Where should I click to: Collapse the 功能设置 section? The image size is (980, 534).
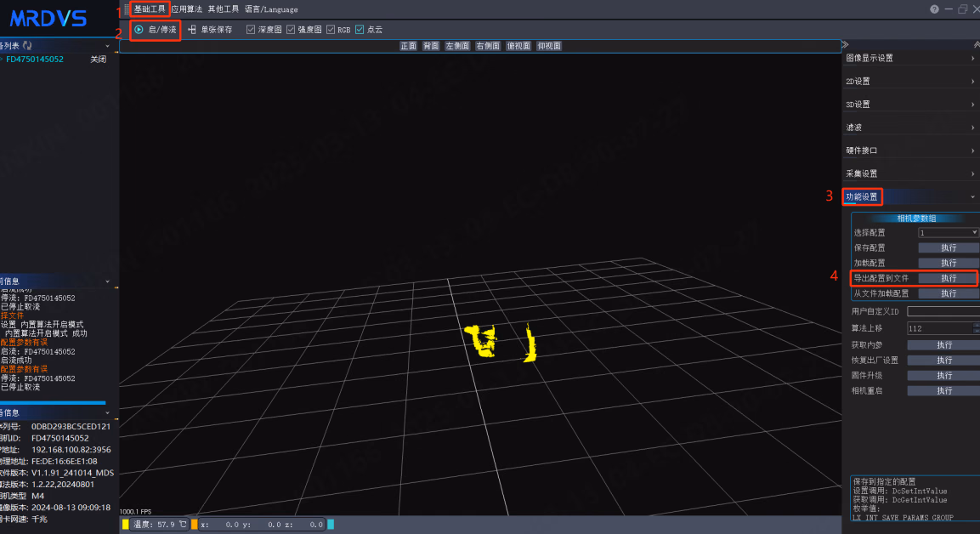910,197
